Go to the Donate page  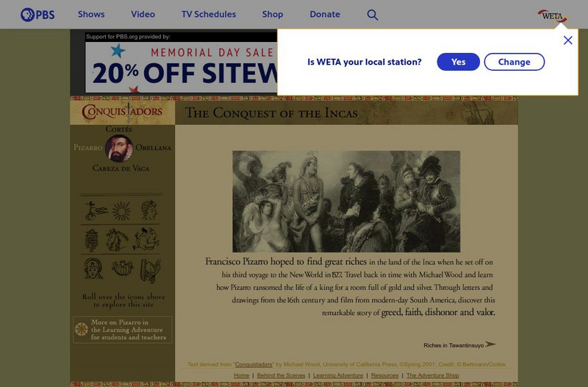tap(325, 14)
